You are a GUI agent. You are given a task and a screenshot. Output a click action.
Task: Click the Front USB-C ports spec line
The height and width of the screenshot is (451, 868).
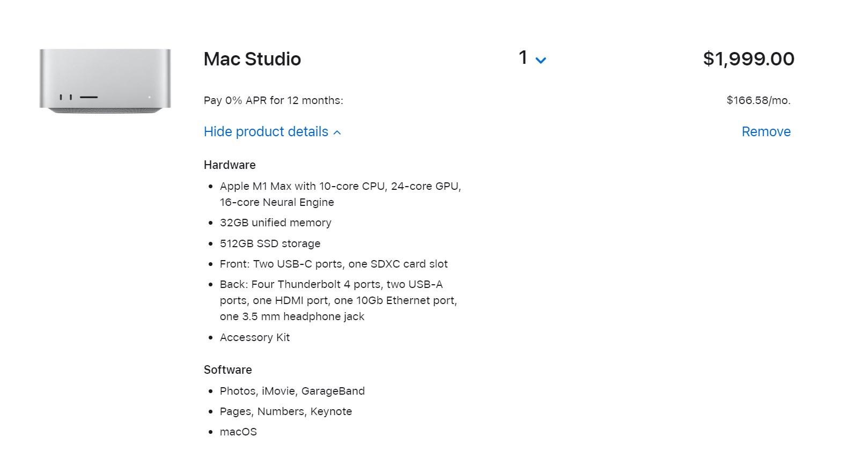[334, 264]
